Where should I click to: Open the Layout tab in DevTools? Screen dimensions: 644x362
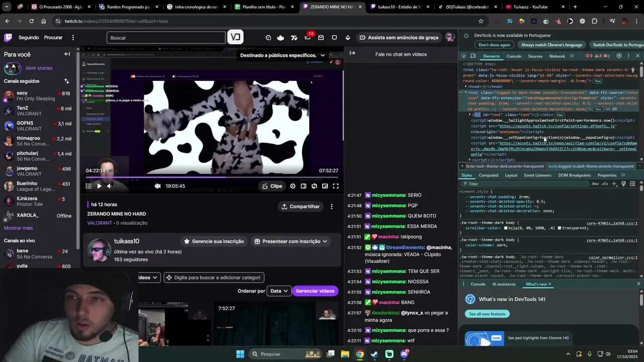[x=511, y=175]
